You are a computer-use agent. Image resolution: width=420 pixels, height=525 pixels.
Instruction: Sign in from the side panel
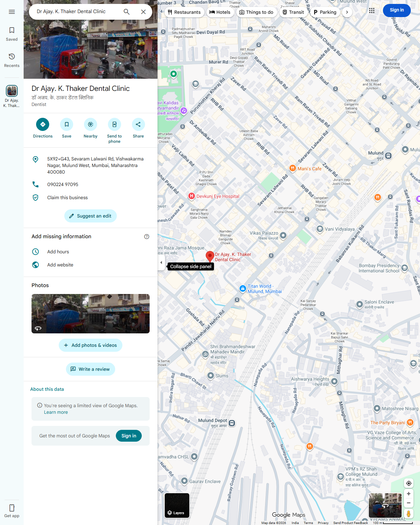click(129, 436)
